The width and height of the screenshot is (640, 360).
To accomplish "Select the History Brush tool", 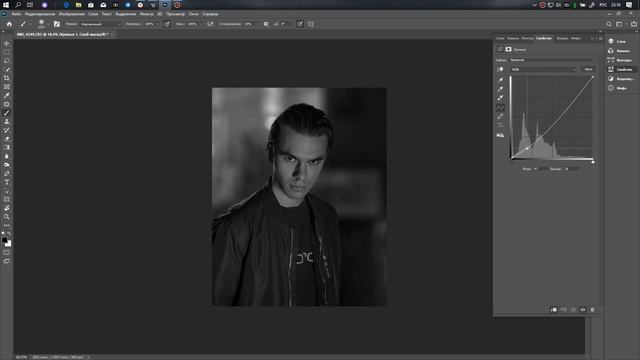I will tap(7, 130).
